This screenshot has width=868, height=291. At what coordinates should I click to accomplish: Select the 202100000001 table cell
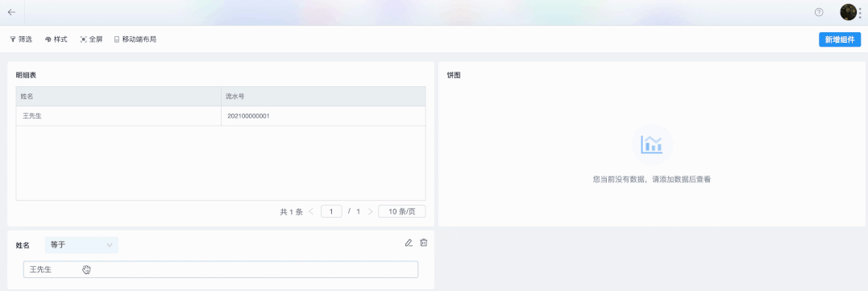323,116
